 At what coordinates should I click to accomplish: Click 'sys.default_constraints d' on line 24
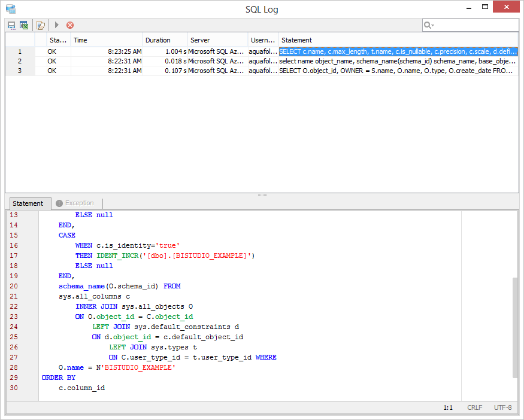[x=186, y=327]
